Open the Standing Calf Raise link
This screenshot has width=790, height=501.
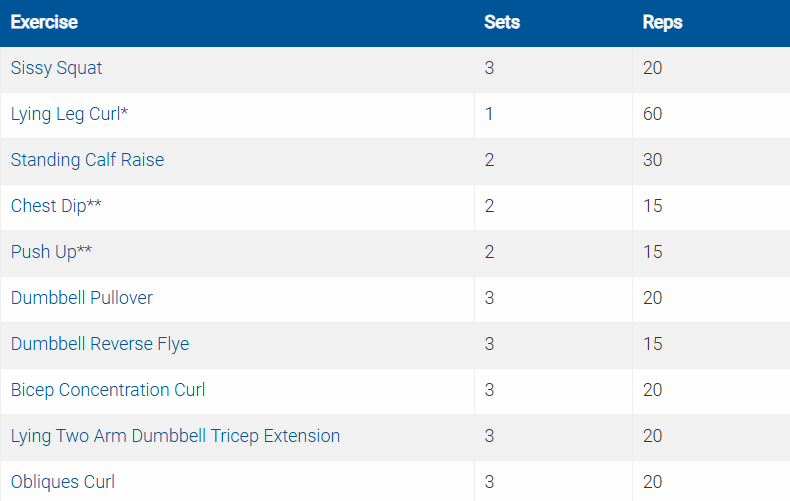[87, 160]
